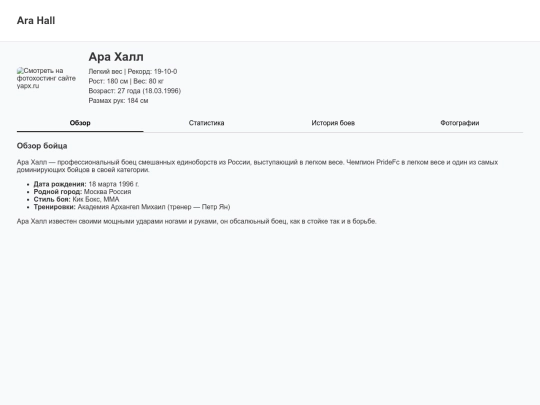
Task: Select the Ара Халл name heading
Action: pos(116,57)
